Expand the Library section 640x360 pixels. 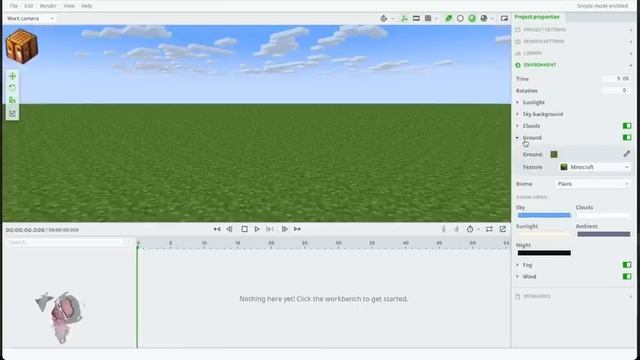[573, 53]
